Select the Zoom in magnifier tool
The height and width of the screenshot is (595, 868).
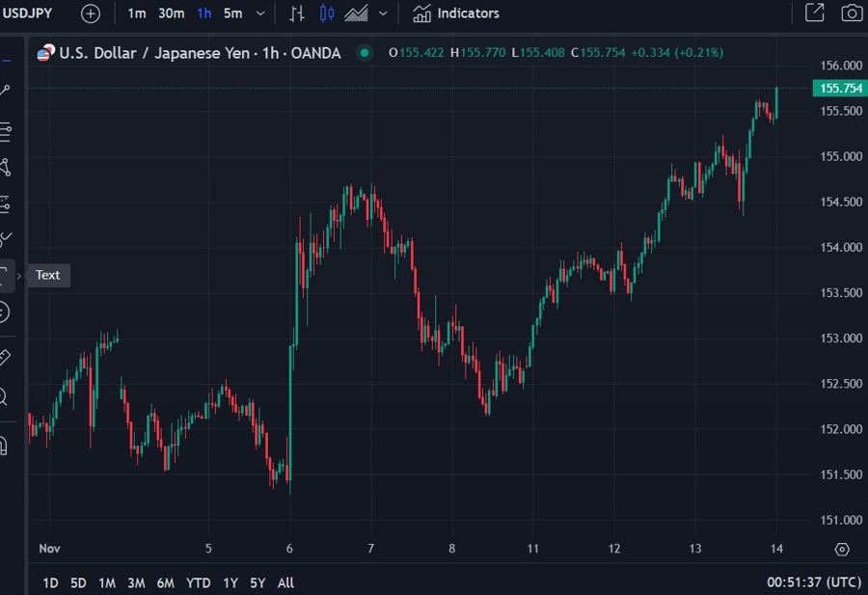pyautogui.click(x=5, y=396)
